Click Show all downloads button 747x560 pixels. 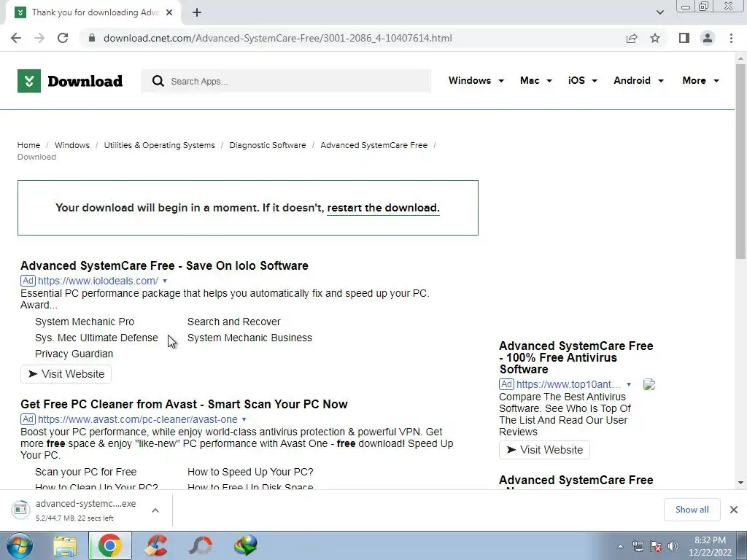pyautogui.click(x=692, y=510)
